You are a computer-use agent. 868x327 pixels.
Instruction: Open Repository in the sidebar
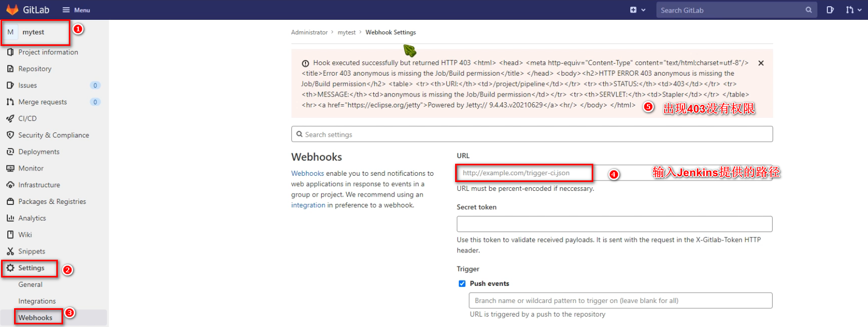point(34,69)
